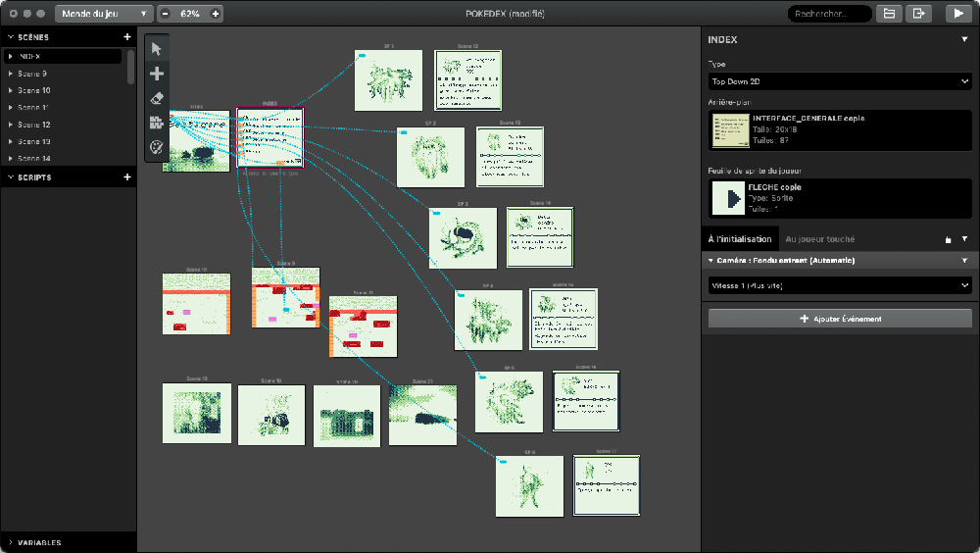
Task: Run the game with Play button
Action: [x=955, y=14]
